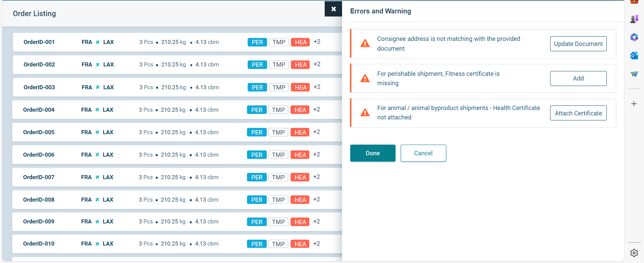644x263 pixels.
Task: Close the Errors and Warning panel
Action: pyautogui.click(x=333, y=9)
